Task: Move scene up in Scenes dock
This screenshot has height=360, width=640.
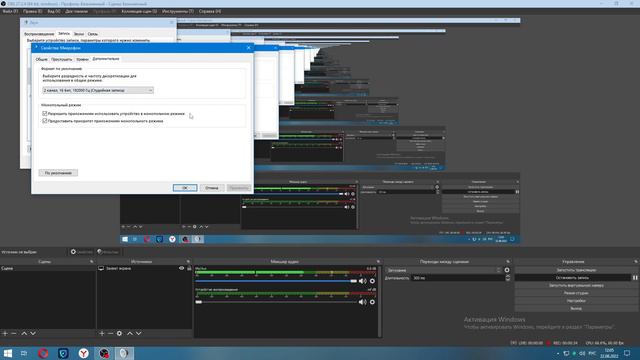Action: tap(24, 333)
